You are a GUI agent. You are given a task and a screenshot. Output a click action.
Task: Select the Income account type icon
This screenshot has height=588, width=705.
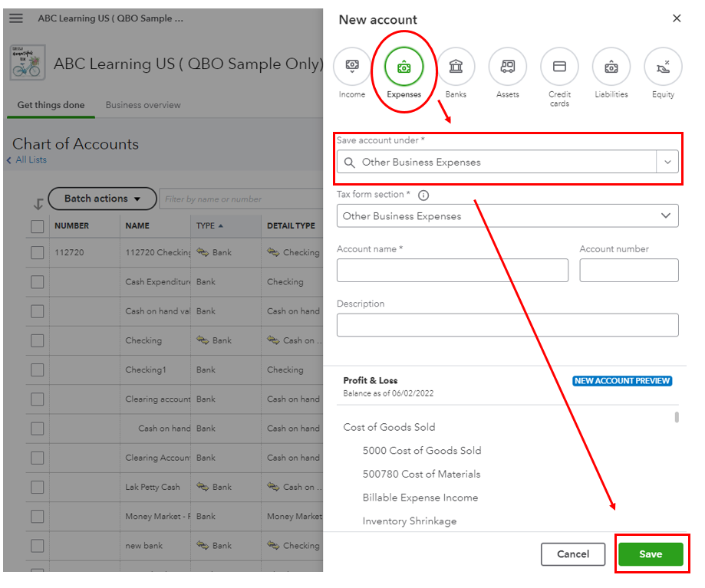[x=352, y=67]
